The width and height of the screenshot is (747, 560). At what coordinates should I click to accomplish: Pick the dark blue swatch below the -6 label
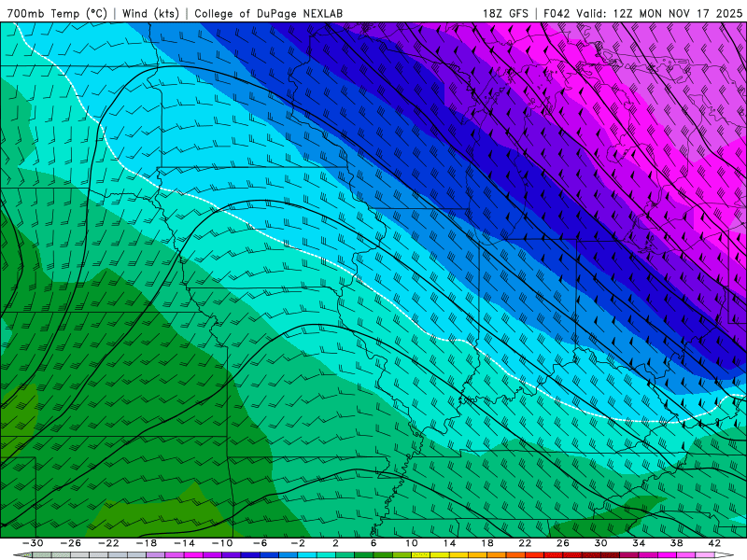(x=250, y=555)
